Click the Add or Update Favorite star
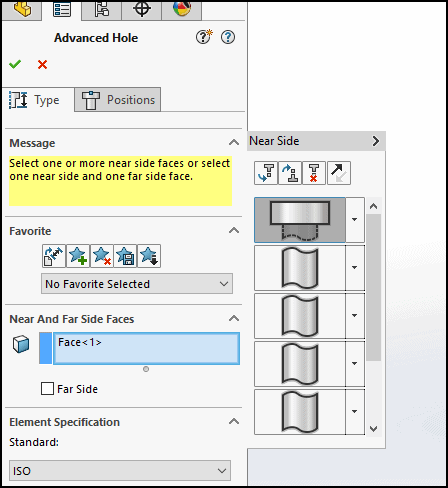The height and width of the screenshot is (488, 448). point(78,256)
